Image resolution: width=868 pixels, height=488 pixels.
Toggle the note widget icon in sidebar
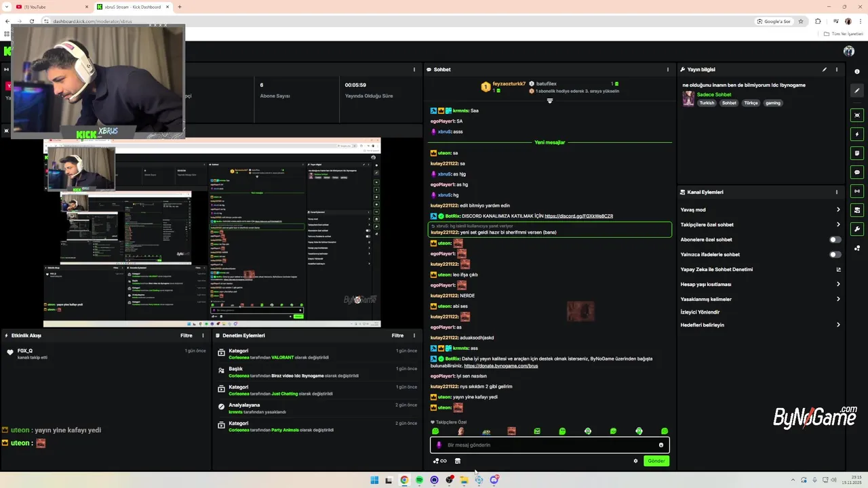pos(857,153)
